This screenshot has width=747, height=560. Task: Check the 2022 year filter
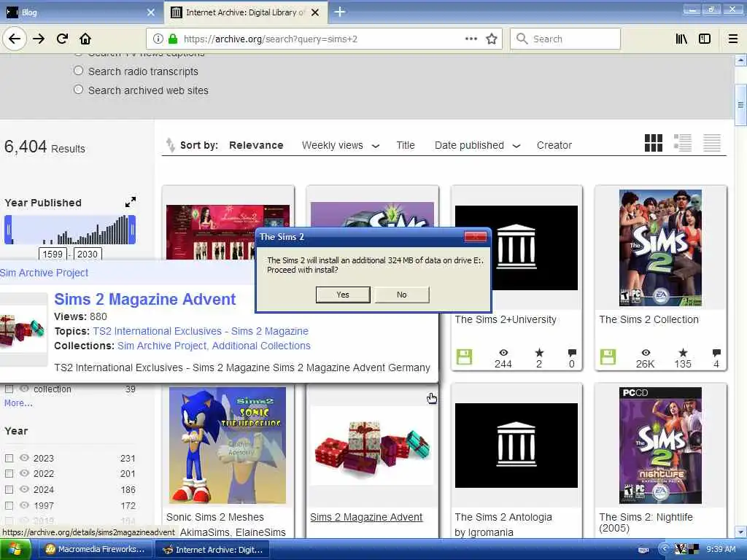coord(9,474)
